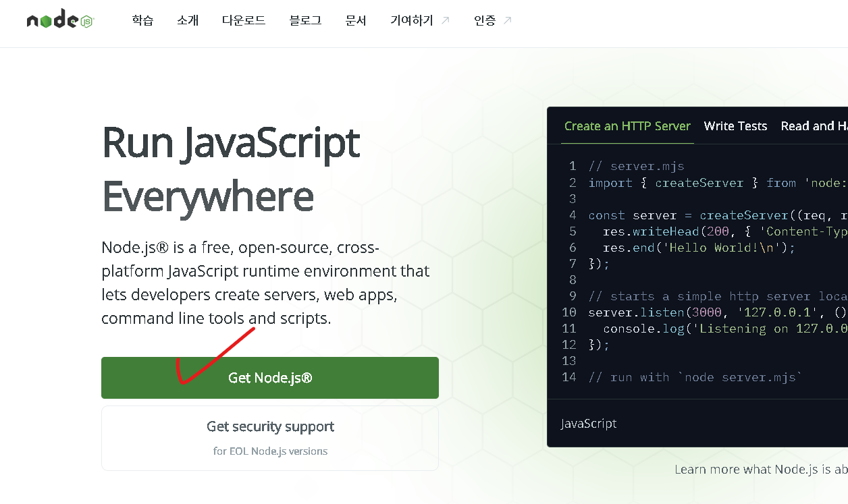Click the "for EOL Node.js versions" subtitle
Screen dimensions: 848x504
270,451
